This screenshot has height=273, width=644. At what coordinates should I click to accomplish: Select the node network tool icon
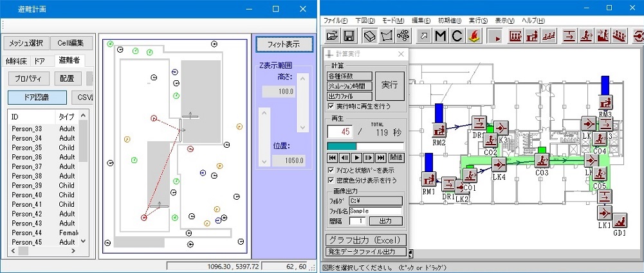[x=403, y=36]
